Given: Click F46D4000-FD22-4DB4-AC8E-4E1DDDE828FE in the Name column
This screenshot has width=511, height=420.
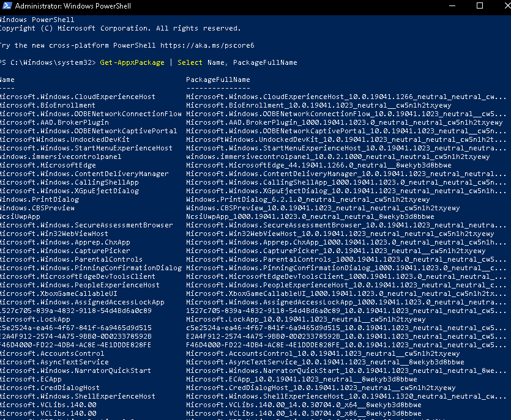Looking at the screenshot, I should pyautogui.click(x=76, y=345).
